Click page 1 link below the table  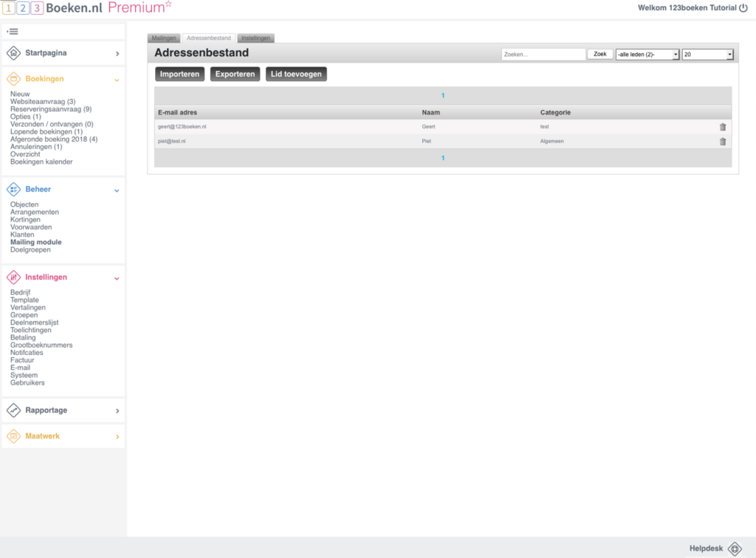[443, 158]
